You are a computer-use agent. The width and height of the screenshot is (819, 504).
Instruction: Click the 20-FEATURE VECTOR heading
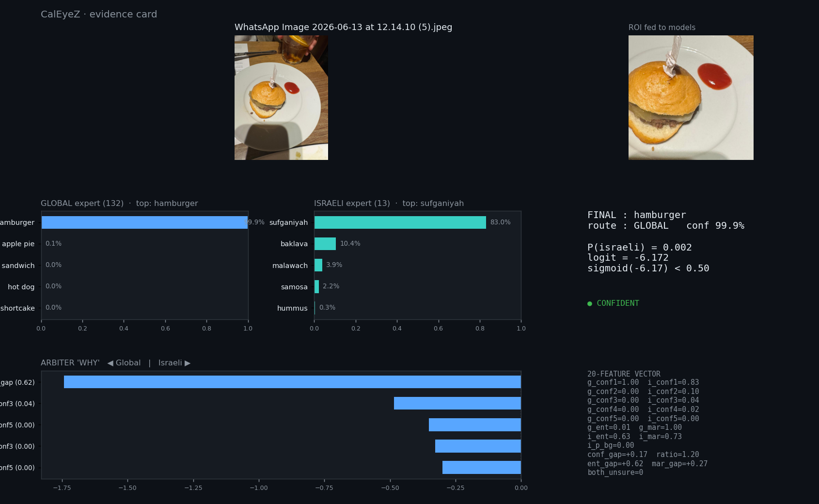(x=624, y=374)
